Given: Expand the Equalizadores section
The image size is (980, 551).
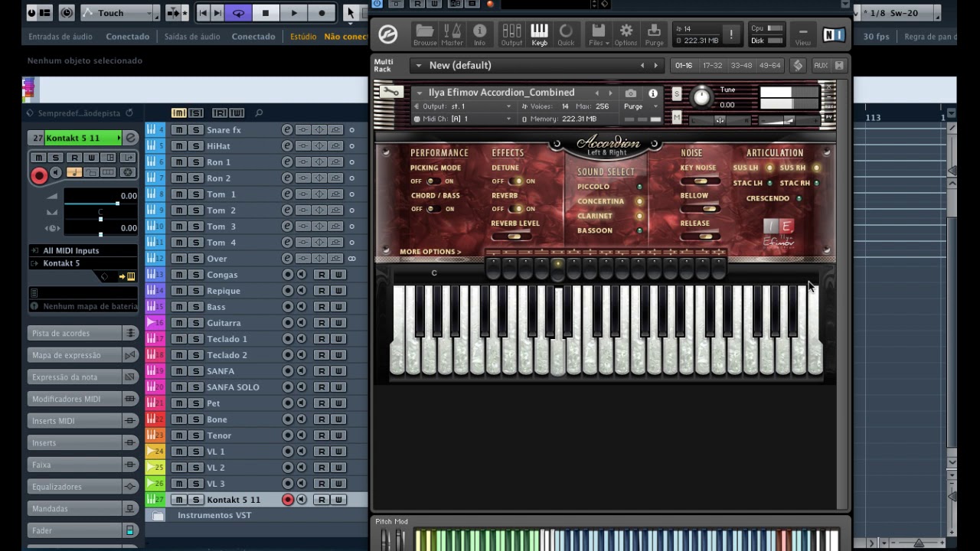Looking at the screenshot, I should click(x=83, y=487).
